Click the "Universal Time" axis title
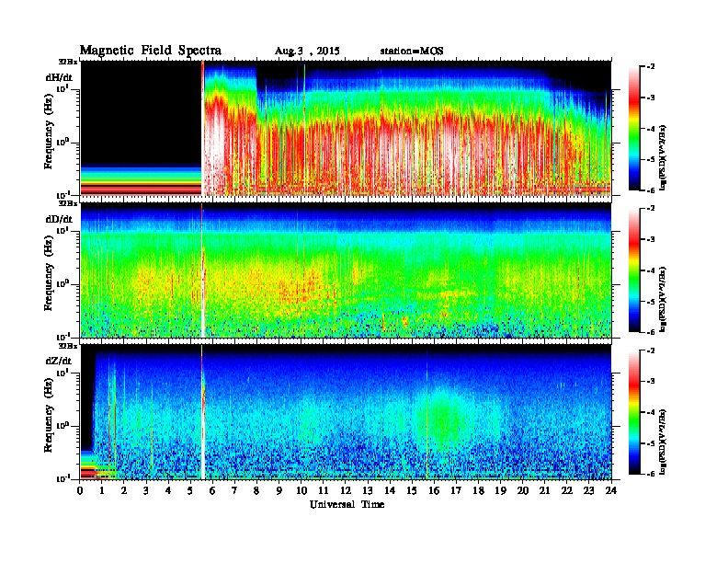Screen dimensions: 728x563 click(347, 504)
